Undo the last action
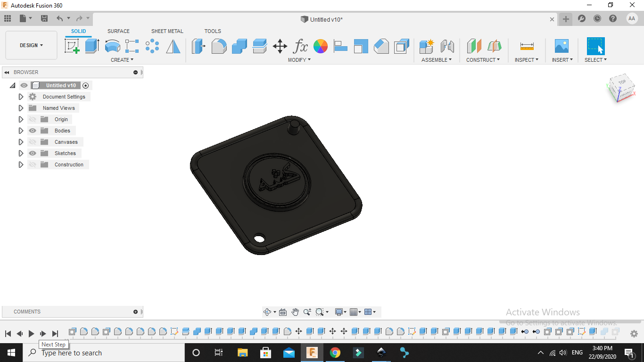 (x=60, y=18)
